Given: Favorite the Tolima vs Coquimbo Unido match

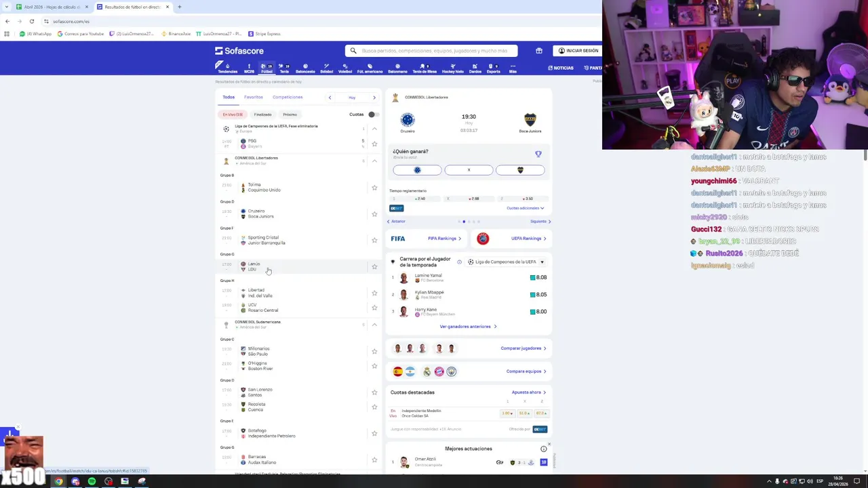Looking at the screenshot, I should [x=374, y=188].
